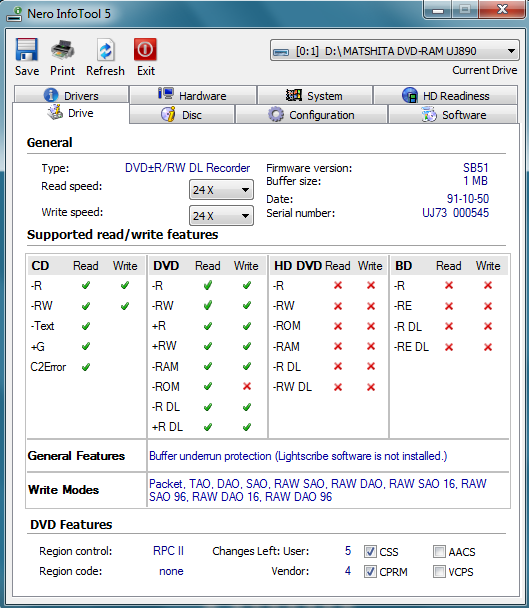
Task: Click the green check for CD-RW Write
Action: 124,306
